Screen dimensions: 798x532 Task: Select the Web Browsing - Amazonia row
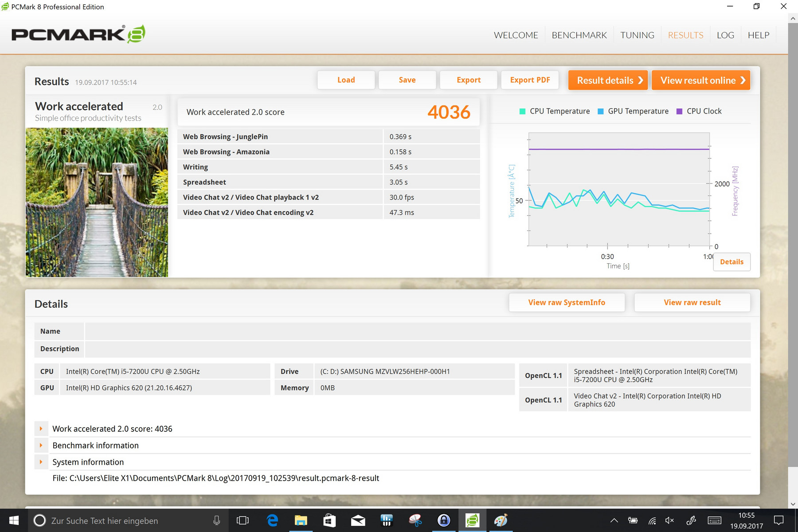[329, 152]
